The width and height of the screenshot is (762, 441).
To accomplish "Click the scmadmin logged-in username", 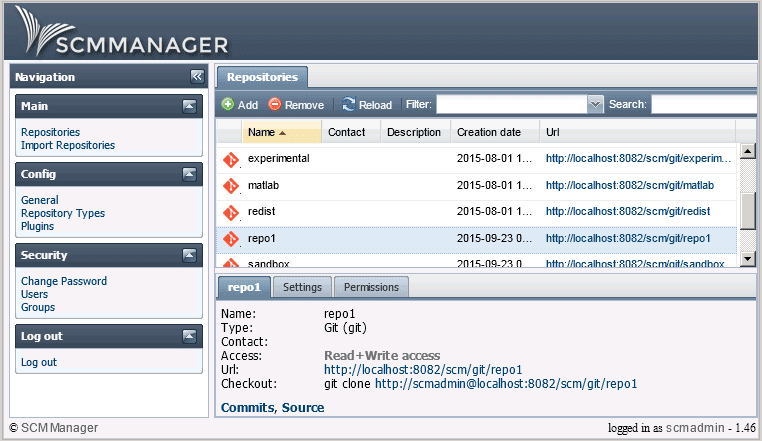I will click(x=695, y=428).
